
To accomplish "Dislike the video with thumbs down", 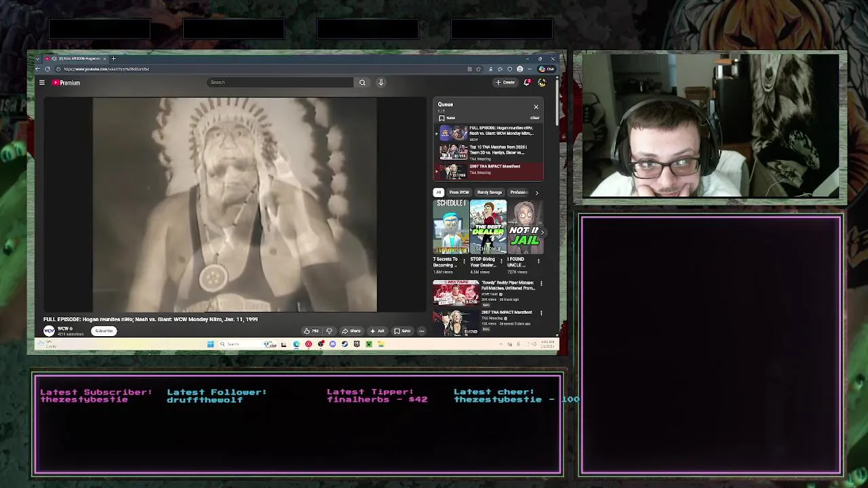I will pyautogui.click(x=330, y=331).
